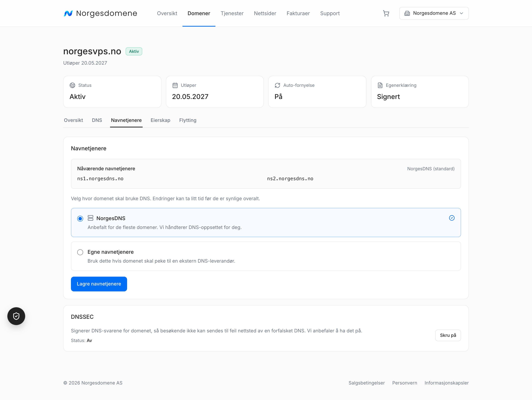The height and width of the screenshot is (400, 532).
Task: Open Support in top navigation
Action: (x=330, y=13)
